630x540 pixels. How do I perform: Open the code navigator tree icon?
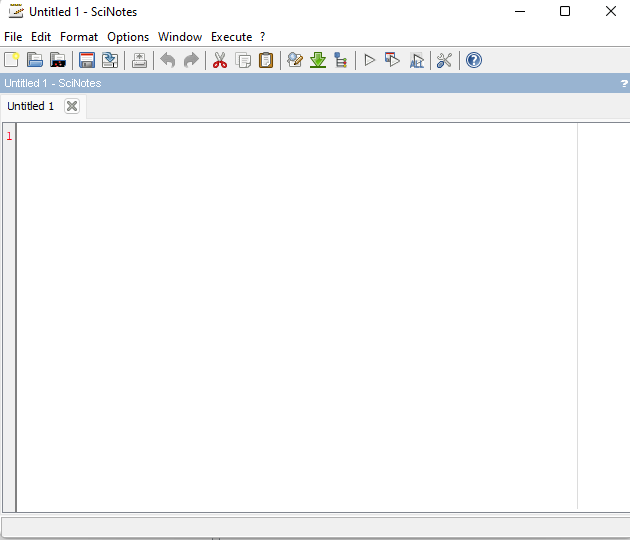(x=341, y=60)
